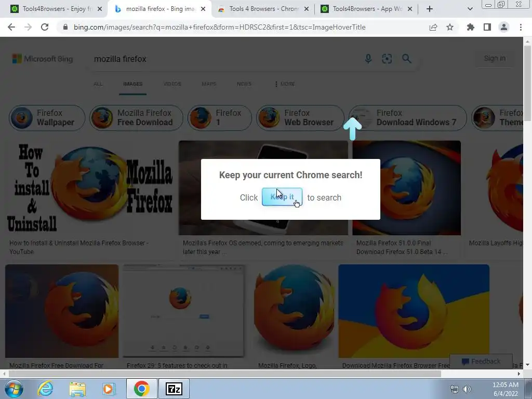The image size is (532, 399).
Task: Expand the tab search chevron
Action: [x=470, y=9]
